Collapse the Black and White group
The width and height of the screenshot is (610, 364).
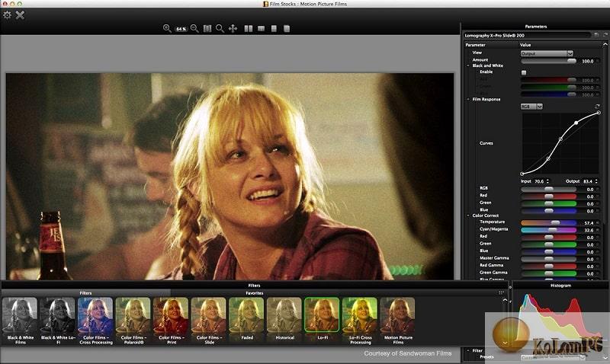(468, 65)
